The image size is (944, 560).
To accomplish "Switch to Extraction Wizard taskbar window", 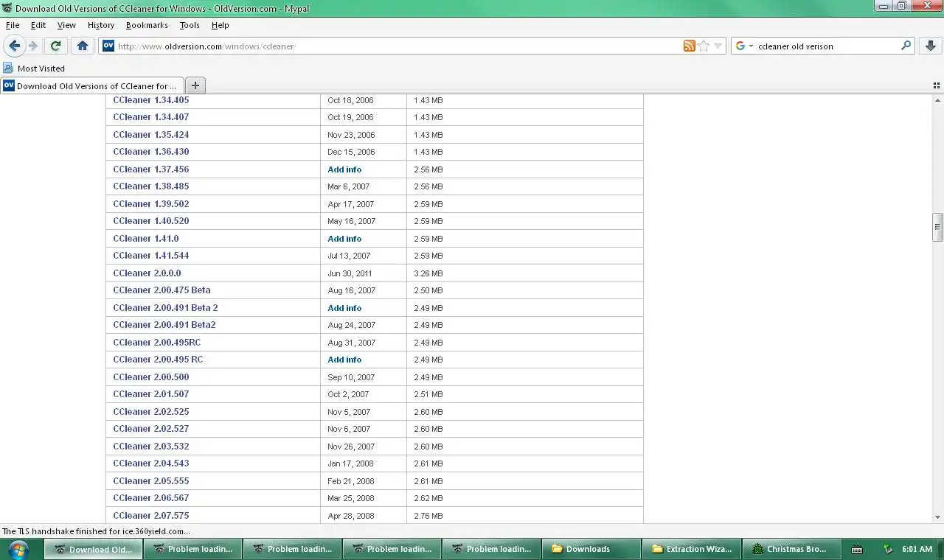I will click(690, 549).
